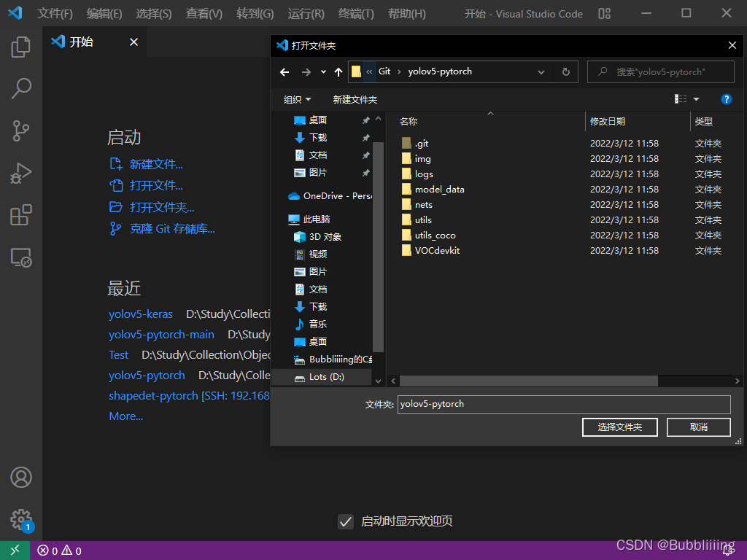Open the dialog help question mark

tap(726, 99)
